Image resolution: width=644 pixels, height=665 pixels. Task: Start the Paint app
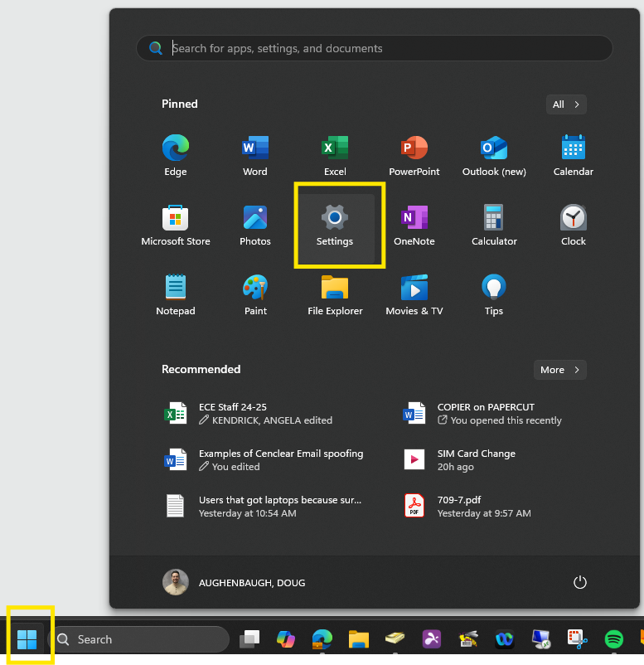[255, 294]
